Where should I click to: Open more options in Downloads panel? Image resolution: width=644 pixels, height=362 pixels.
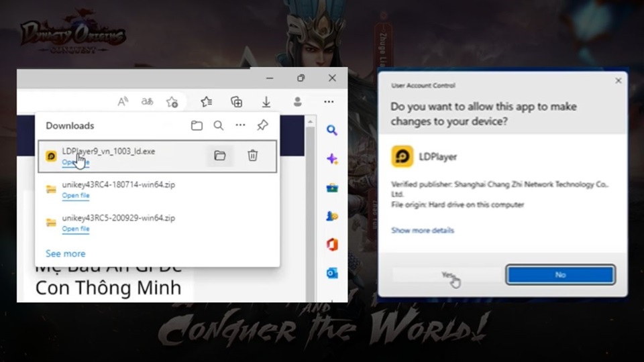(x=240, y=125)
